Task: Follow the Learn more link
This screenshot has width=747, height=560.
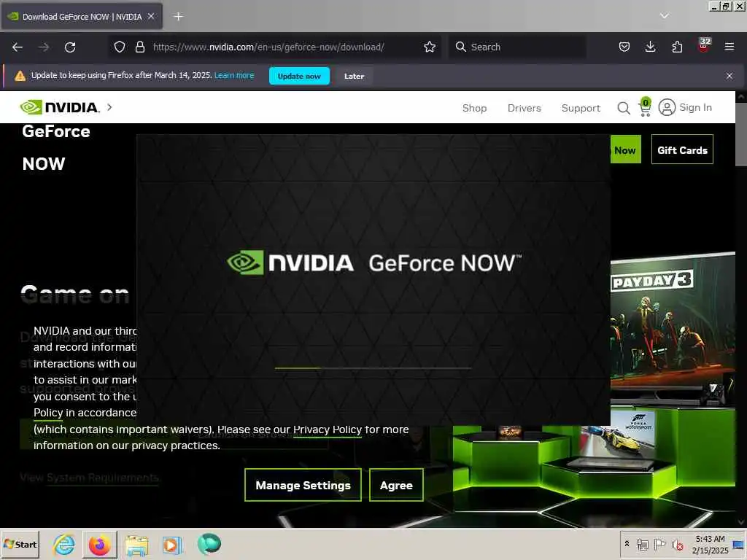Action: [234, 75]
